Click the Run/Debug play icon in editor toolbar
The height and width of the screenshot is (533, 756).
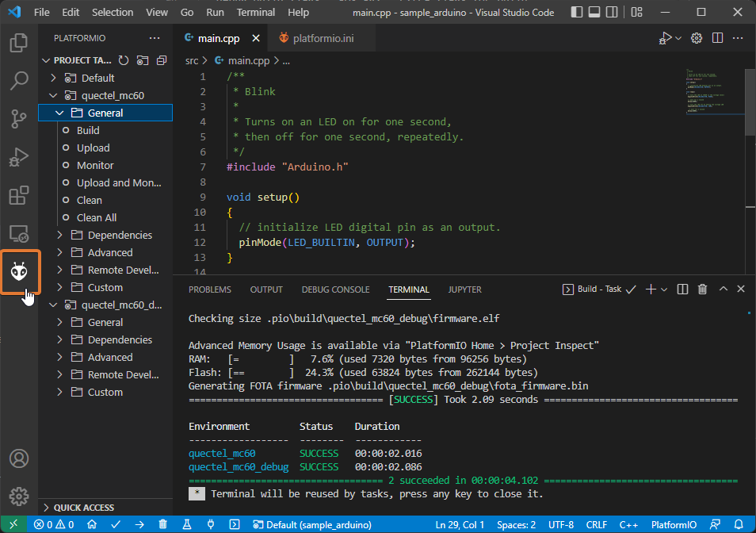point(666,38)
